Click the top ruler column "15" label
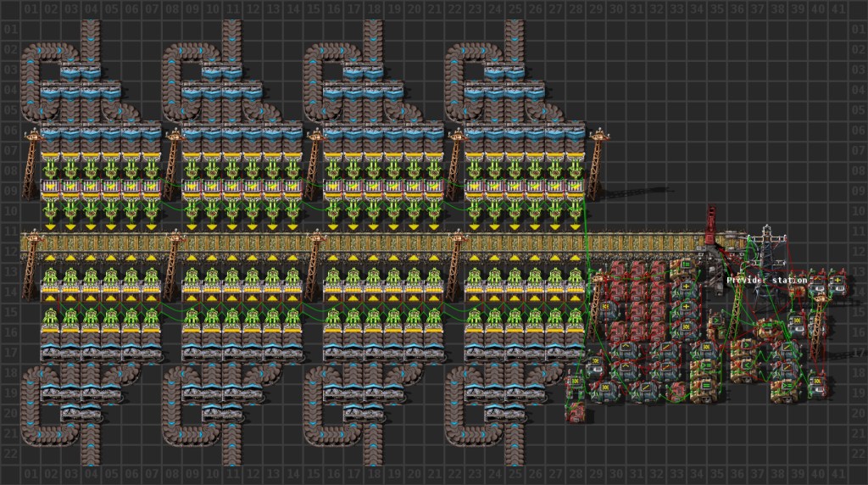Image resolution: width=868 pixels, height=485 pixels. (x=314, y=8)
